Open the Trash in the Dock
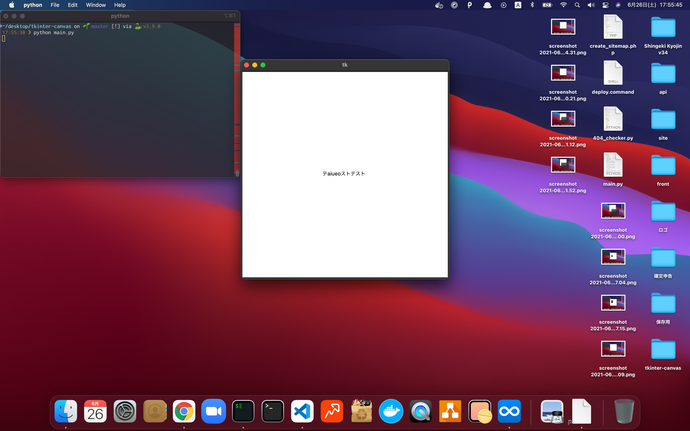This screenshot has width=690, height=431. [624, 411]
